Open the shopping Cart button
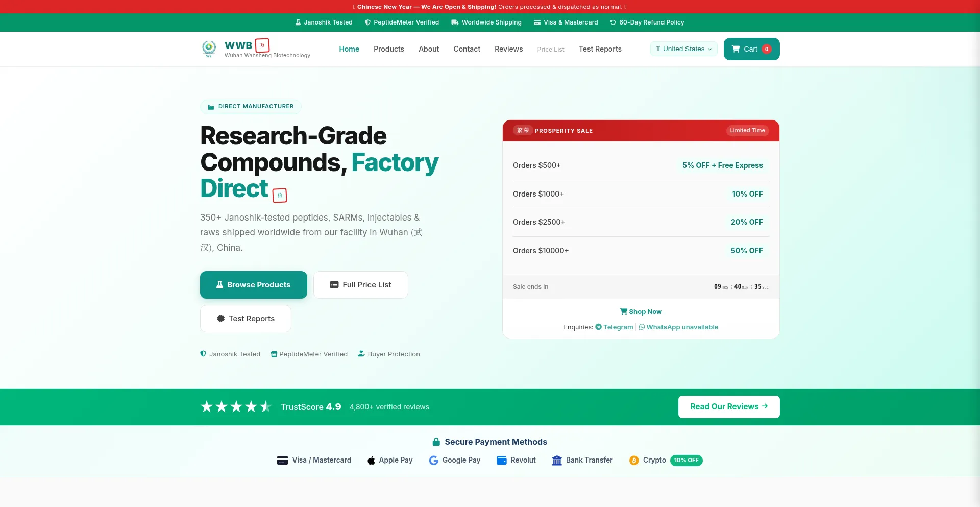This screenshot has height=507, width=980. (x=752, y=49)
